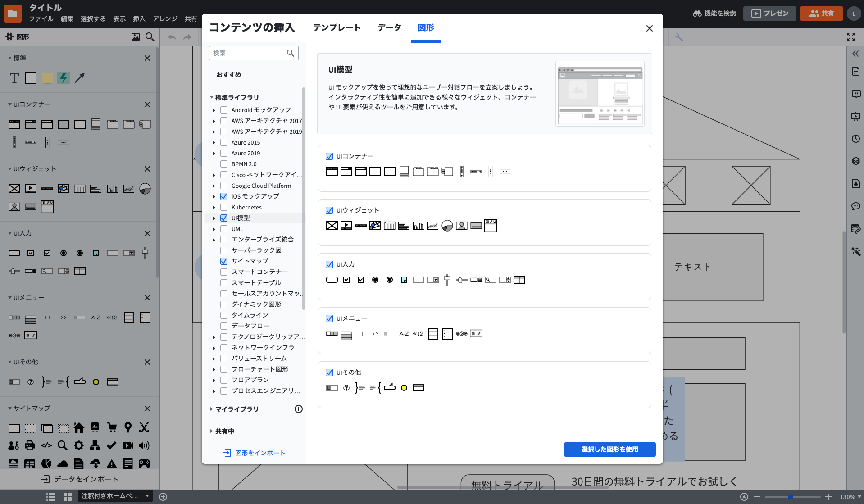
Task: Switch to the テンプレート tab
Action: pyautogui.click(x=337, y=28)
